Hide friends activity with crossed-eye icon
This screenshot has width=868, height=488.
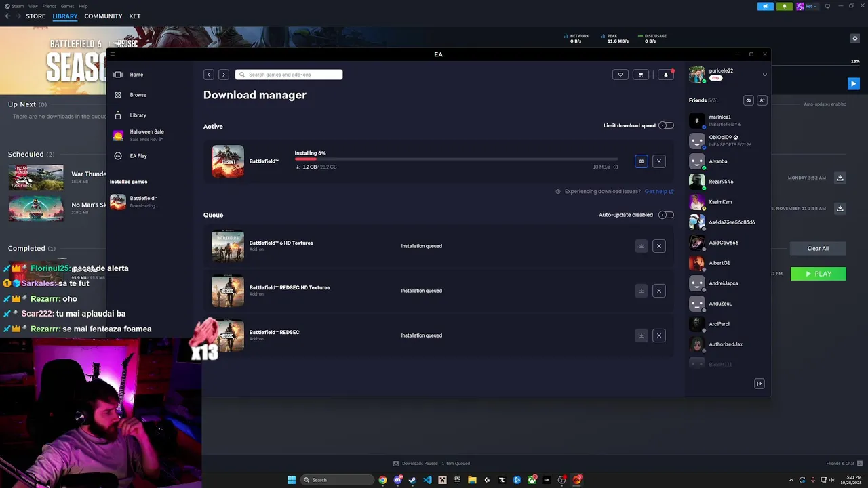[x=749, y=100]
